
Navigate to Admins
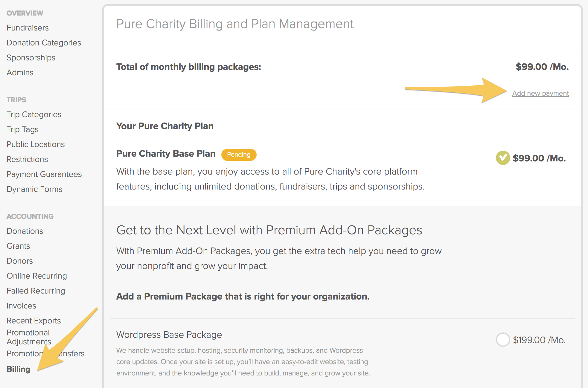(x=20, y=73)
